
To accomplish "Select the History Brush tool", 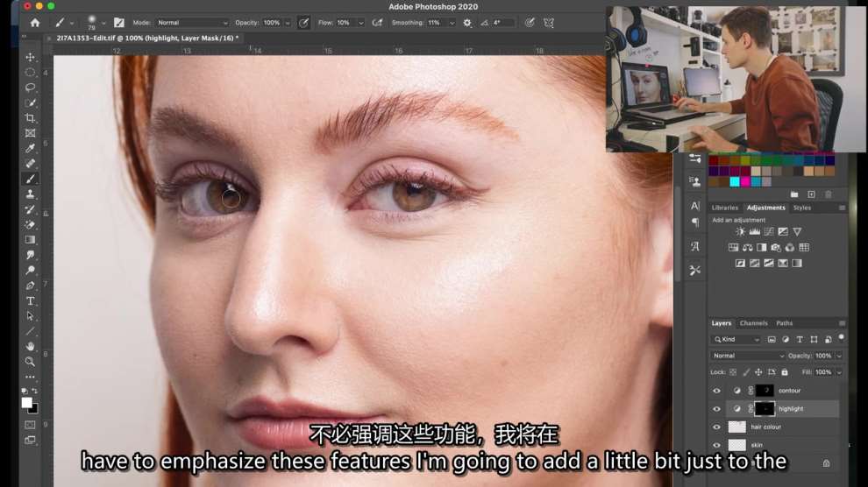I will [x=30, y=209].
